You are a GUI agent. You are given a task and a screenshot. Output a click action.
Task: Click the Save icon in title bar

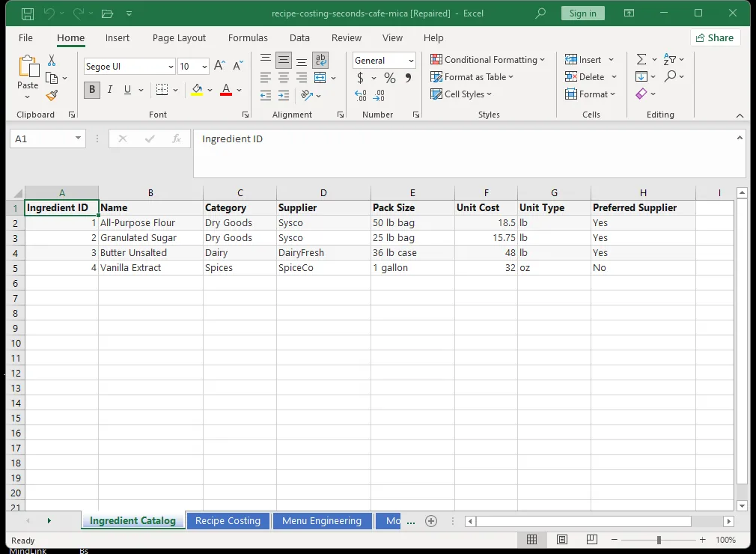[28, 13]
